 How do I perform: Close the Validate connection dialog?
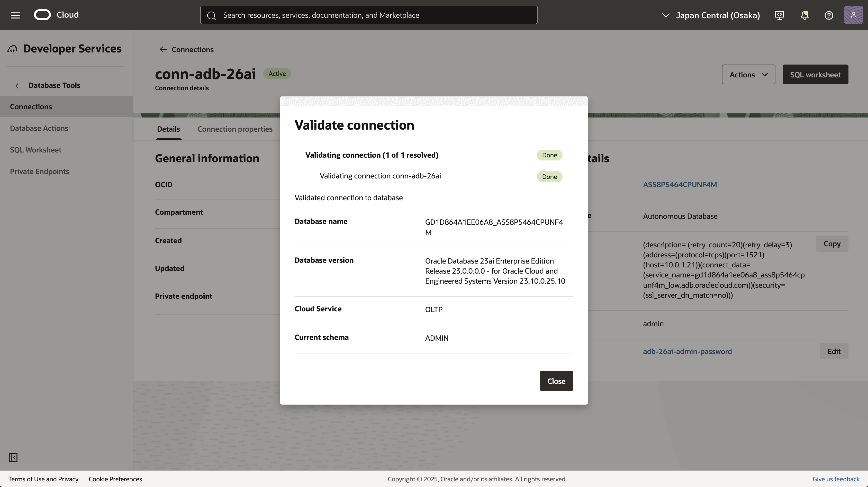(x=556, y=381)
